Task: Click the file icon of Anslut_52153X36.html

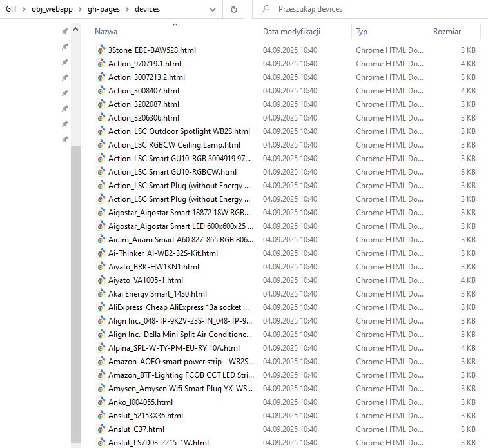Action: 101,416
